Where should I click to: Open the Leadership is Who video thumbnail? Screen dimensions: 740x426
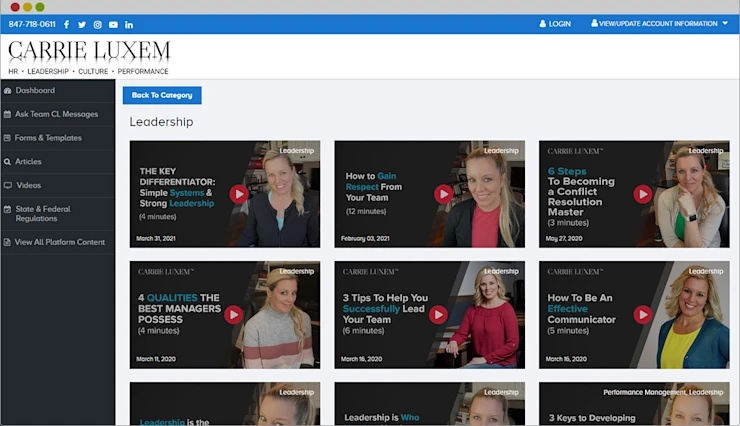429,404
